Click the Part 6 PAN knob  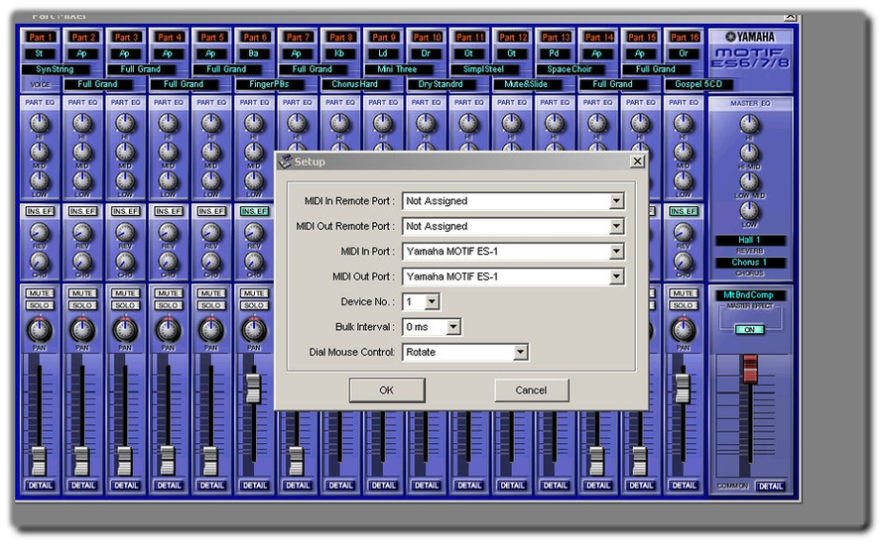click(254, 330)
